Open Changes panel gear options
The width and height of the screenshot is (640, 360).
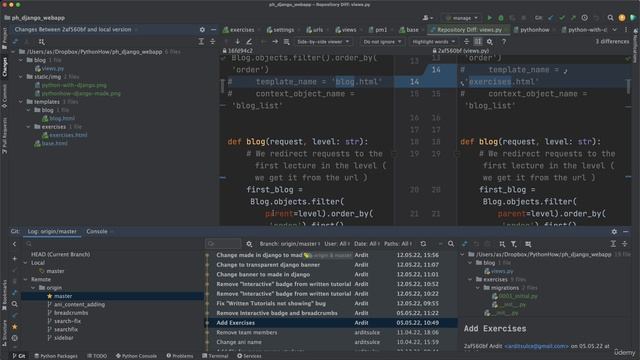coord(202,30)
